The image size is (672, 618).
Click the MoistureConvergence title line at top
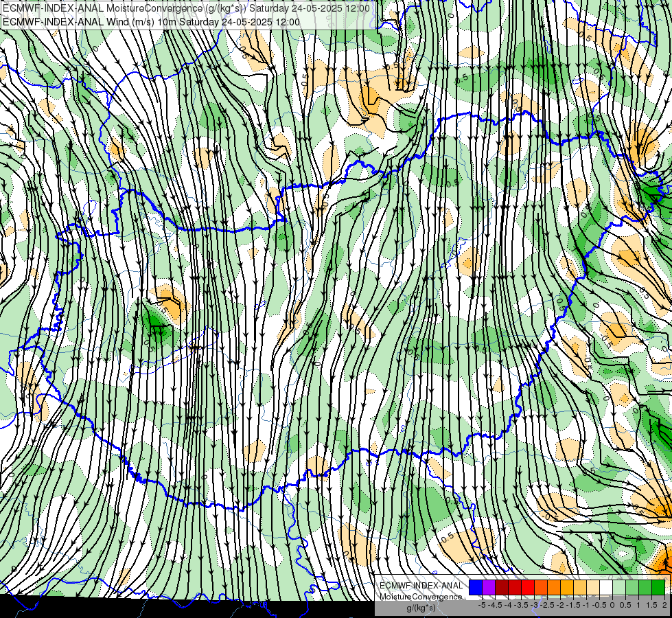coord(187,8)
